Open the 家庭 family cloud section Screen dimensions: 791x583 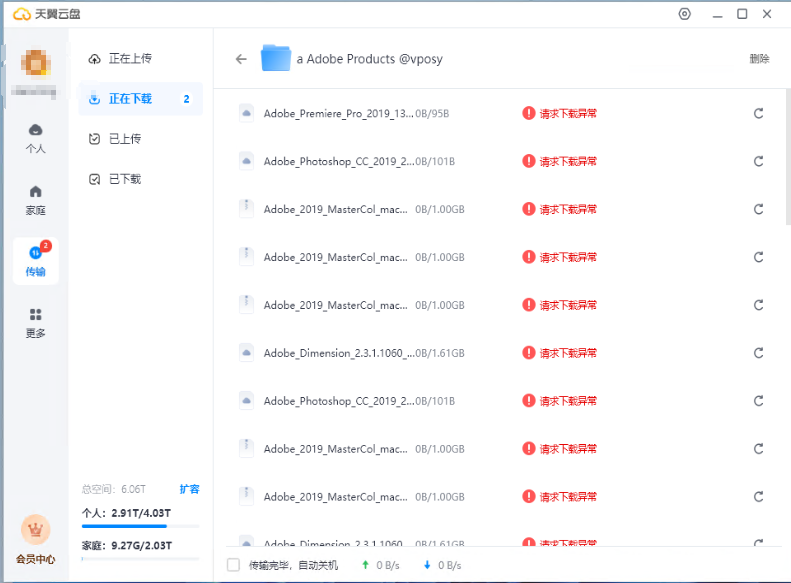(35, 200)
